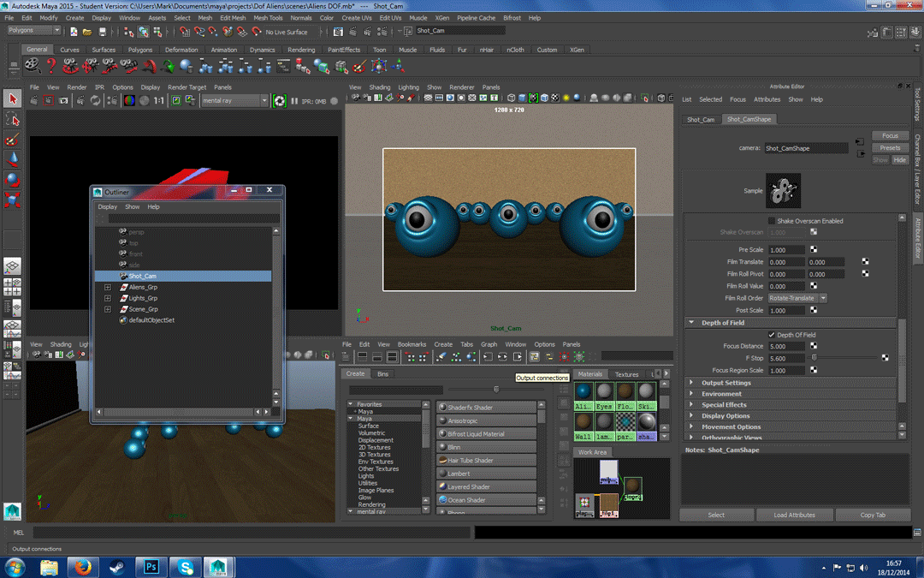This screenshot has height=578, width=924.
Task: Disable the Depth Of Field checkbox
Action: pyautogui.click(x=771, y=334)
